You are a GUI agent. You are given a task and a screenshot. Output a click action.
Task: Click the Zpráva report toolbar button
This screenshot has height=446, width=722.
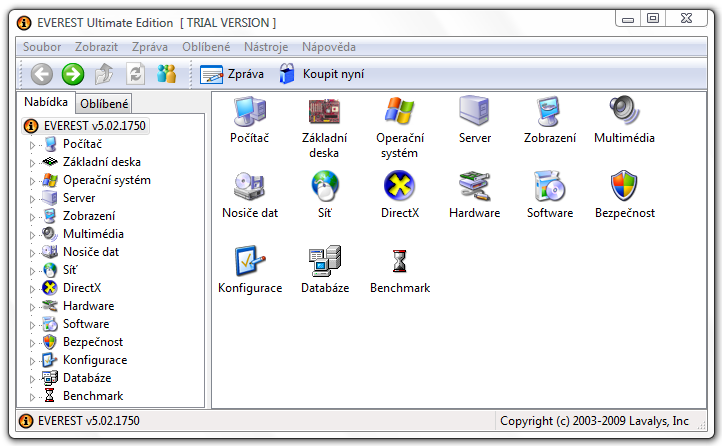coord(232,74)
